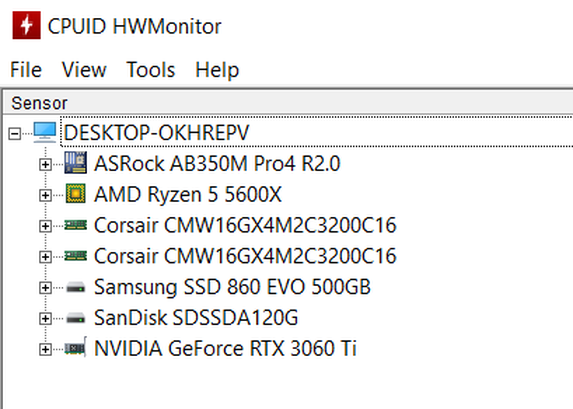Expand the ASRock AB350M Pro4 node
Screen dimensions: 573x409
coord(45,164)
